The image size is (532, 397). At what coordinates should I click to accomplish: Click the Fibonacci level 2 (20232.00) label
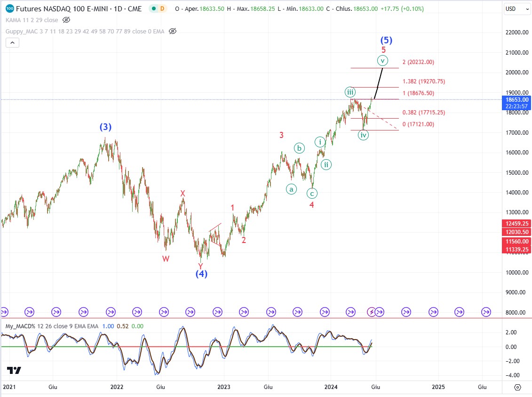pos(418,62)
